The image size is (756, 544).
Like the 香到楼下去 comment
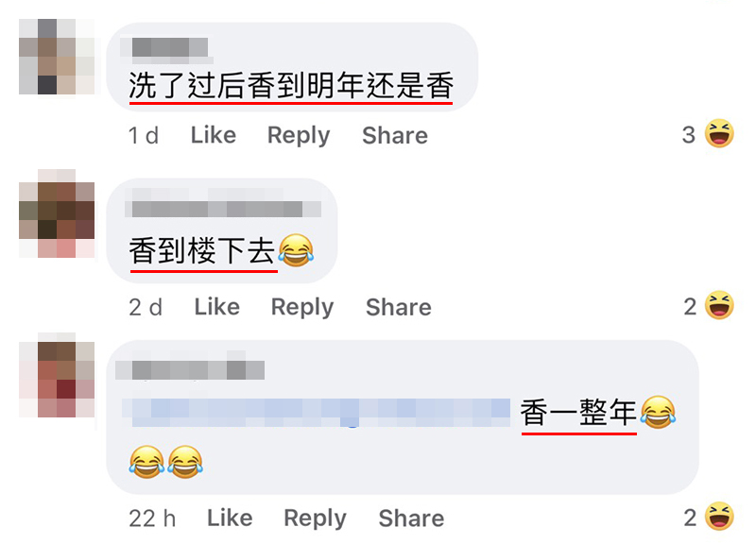(x=217, y=307)
